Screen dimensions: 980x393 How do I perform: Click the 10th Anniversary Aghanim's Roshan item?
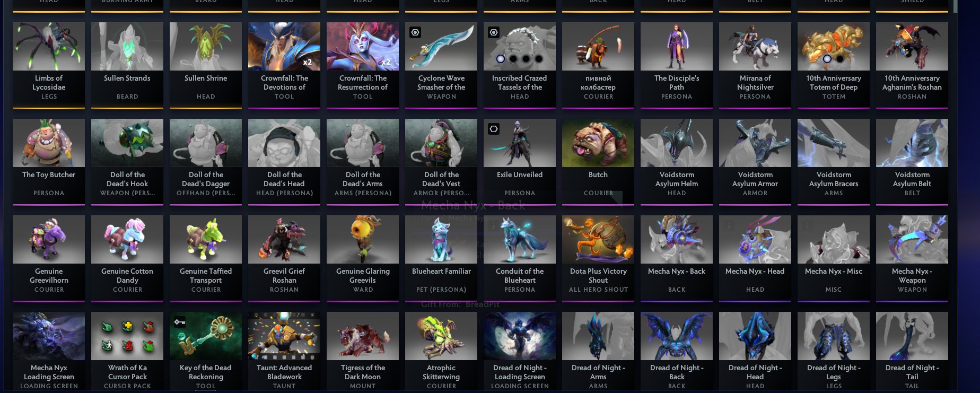(912, 65)
